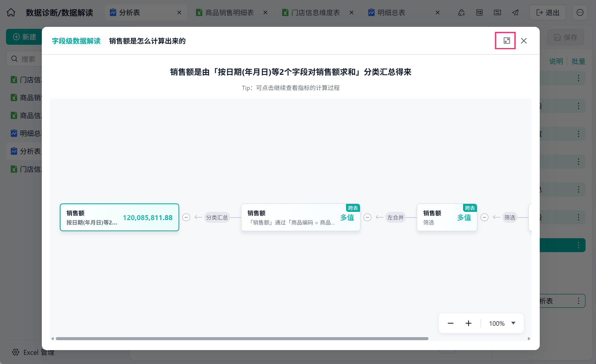Click the recycle-style icon in top toolbar
596x364 pixels.
pos(461,12)
